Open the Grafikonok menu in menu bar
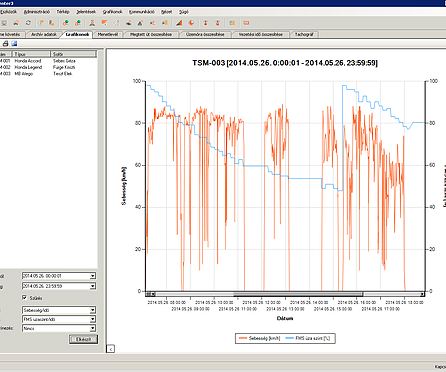Viewport: 446px width, 372px height. pyautogui.click(x=112, y=12)
